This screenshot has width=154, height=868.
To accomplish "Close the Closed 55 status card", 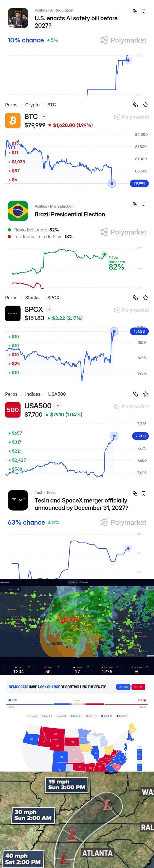I will [x=59, y=667].
